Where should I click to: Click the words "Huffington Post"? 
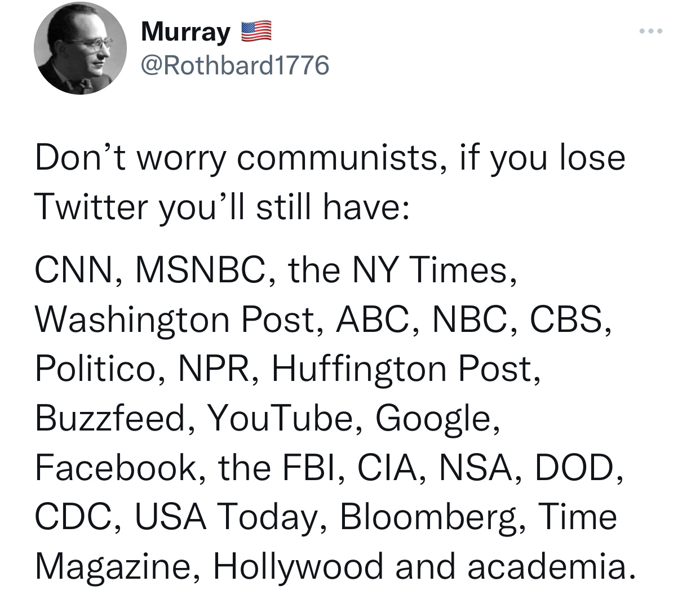point(402,369)
